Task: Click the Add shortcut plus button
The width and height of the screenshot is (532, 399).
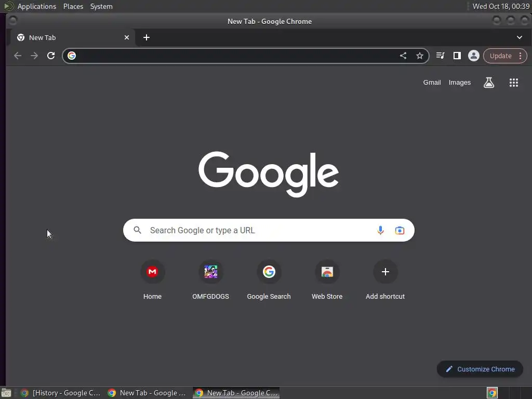Action: click(385, 272)
